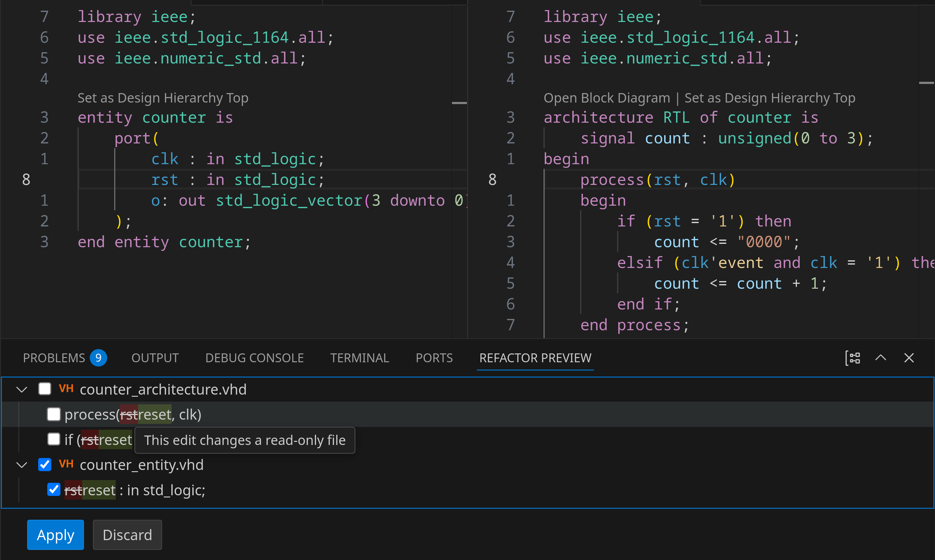
Task: Collapse the counter_entity.vhd tree node
Action: pyautogui.click(x=22, y=465)
